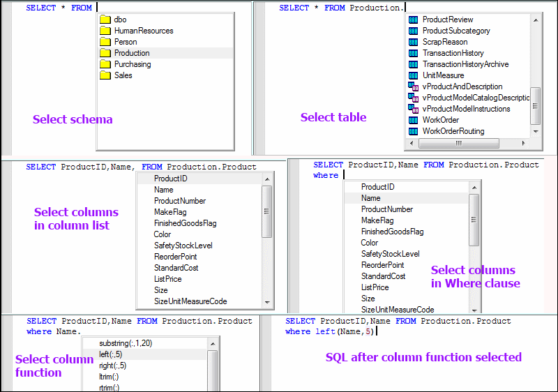Choose ListPrice in the column list popup
This screenshot has height=392, width=558.
[167, 279]
